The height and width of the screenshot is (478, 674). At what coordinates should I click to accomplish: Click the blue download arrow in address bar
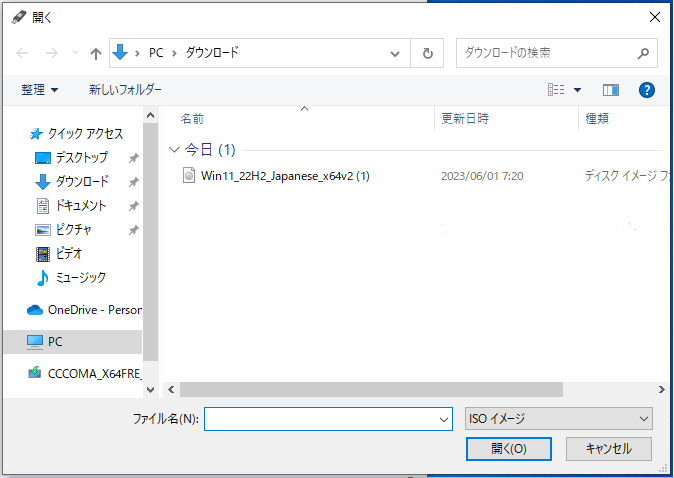(x=120, y=52)
